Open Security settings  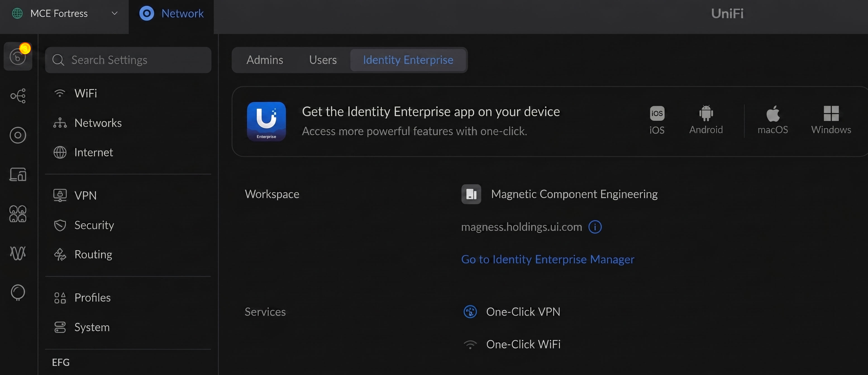[128, 225]
